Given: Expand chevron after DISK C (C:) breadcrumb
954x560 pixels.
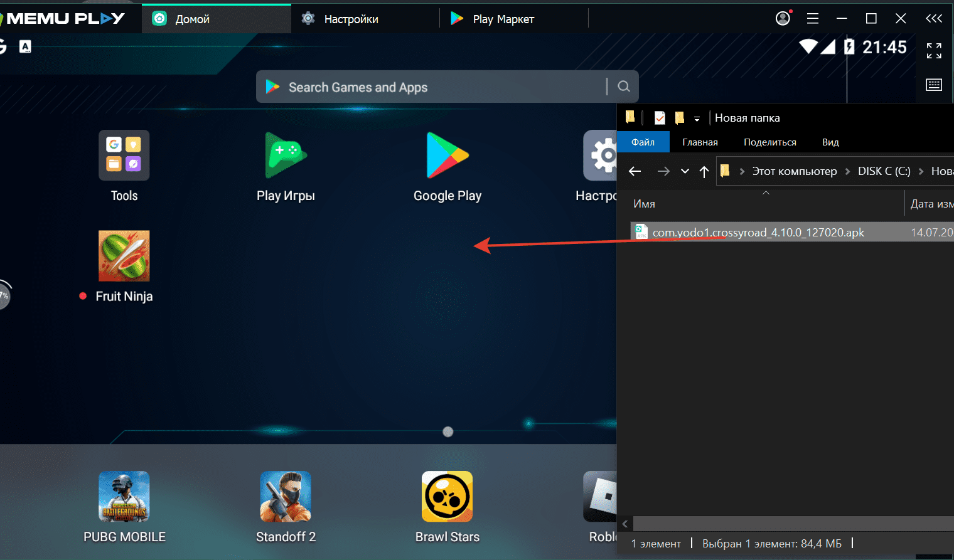Looking at the screenshot, I should (x=921, y=171).
